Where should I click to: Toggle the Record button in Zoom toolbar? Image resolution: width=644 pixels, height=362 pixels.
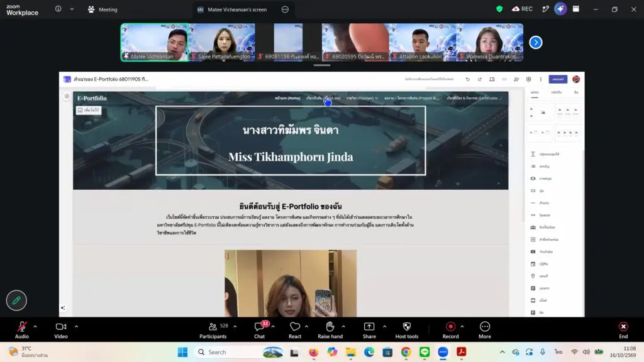pos(450,329)
